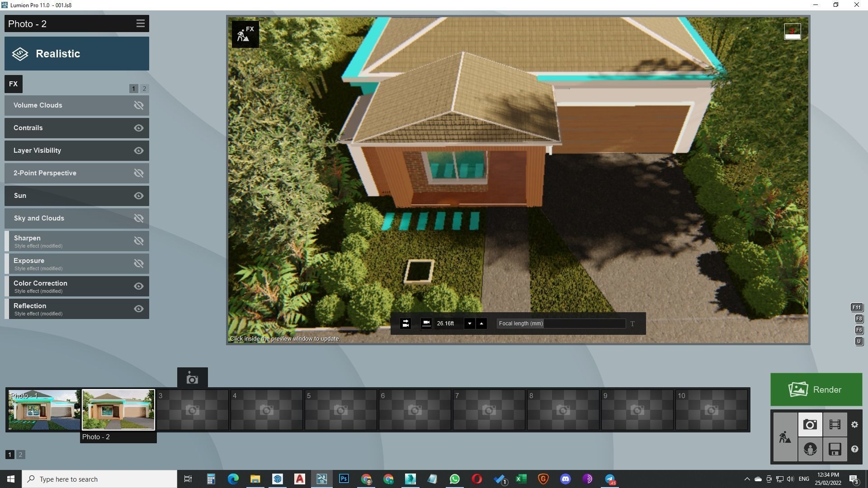Viewport: 868px width, 488px height.
Task: Select the Photo - 1 thumbnail
Action: pos(44,410)
